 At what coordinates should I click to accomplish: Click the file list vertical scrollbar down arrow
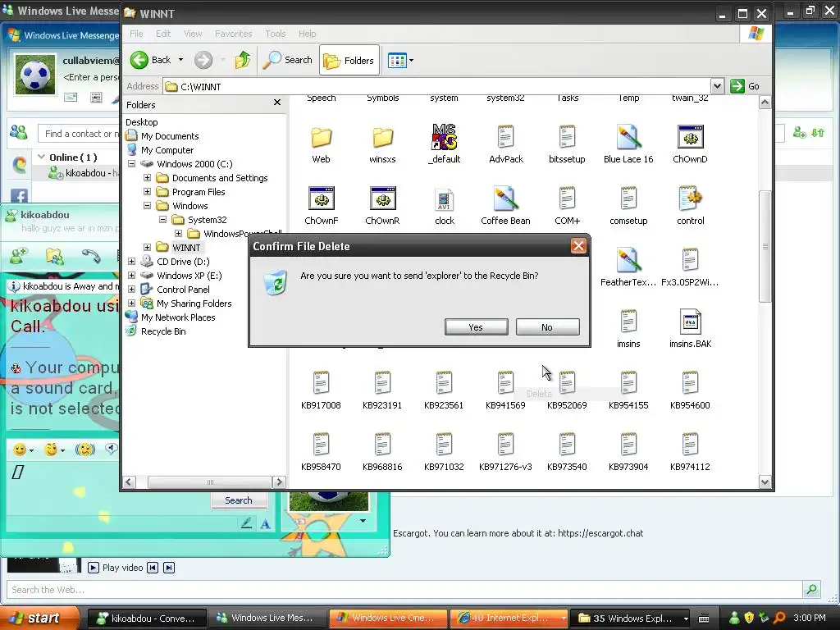[765, 482]
